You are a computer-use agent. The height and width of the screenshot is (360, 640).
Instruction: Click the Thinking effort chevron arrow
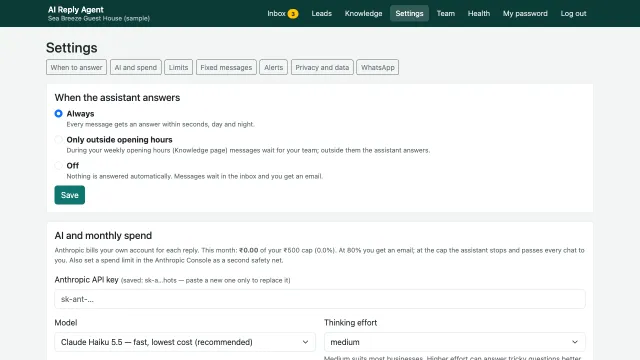click(575, 342)
